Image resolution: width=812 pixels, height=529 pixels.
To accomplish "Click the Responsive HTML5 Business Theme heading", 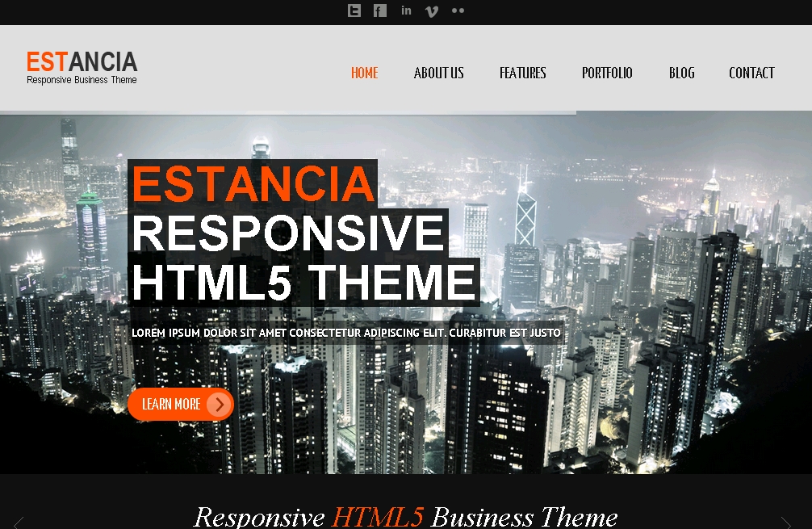I will click(405, 516).
